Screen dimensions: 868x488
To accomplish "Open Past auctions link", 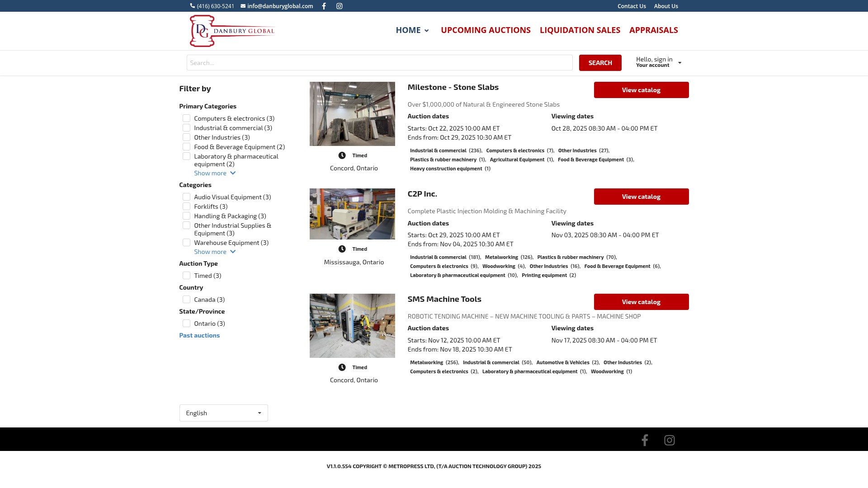I will (199, 335).
